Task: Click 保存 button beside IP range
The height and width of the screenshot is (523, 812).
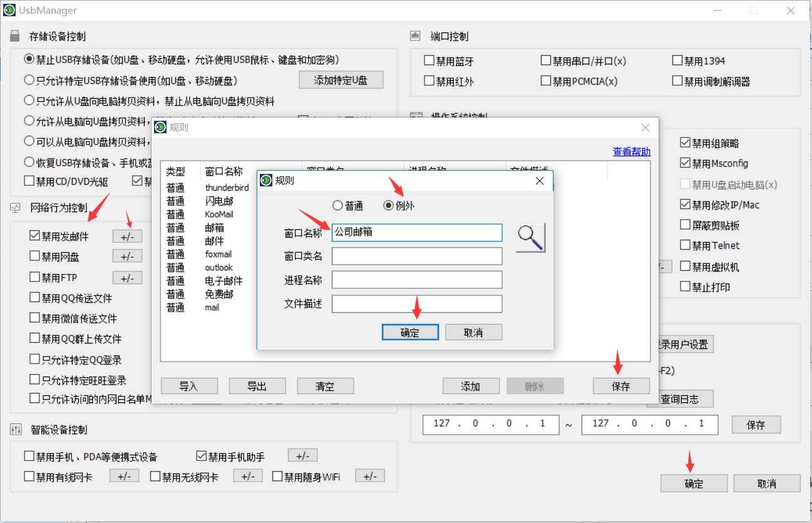Action: (x=756, y=425)
